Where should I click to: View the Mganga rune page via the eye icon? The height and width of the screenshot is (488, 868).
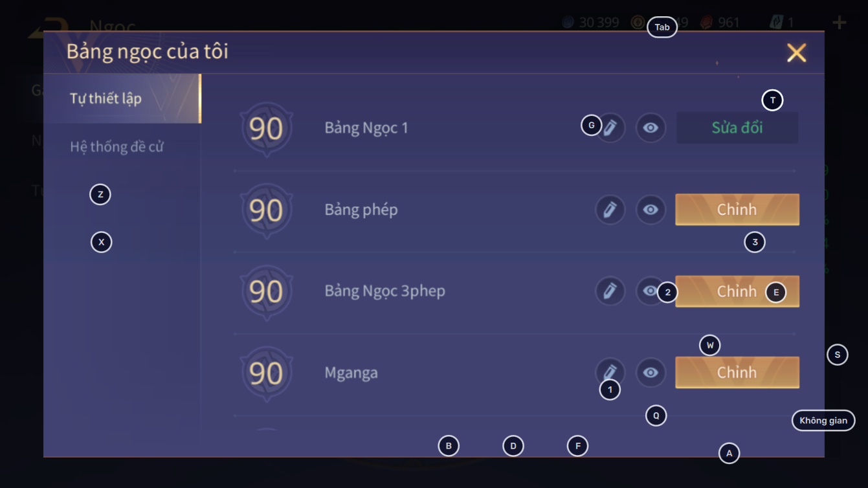pos(651,373)
